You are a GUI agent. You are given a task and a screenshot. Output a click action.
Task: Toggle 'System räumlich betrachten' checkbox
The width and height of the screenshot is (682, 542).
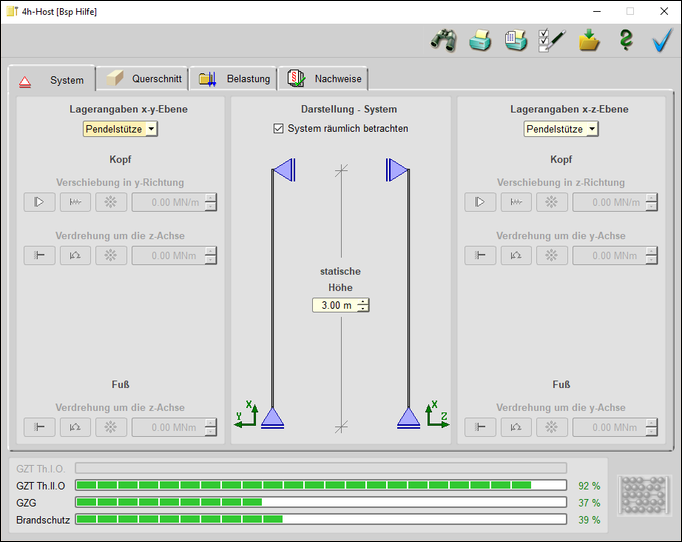tap(279, 129)
